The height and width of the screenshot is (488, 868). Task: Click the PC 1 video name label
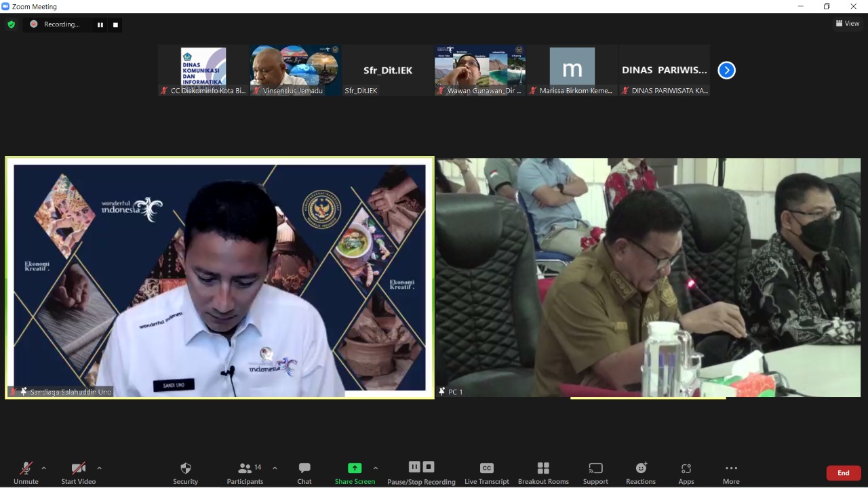click(x=456, y=392)
